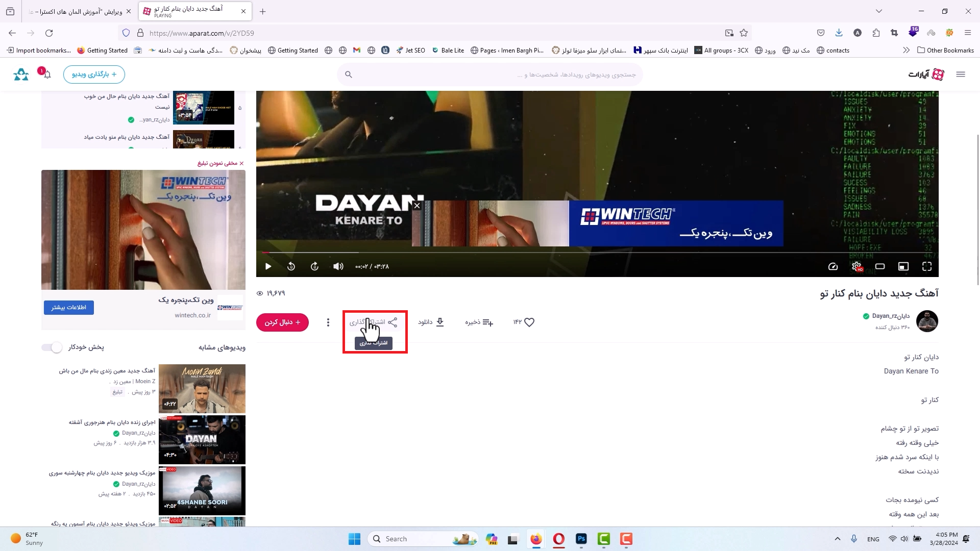Open browser extensions puzzle icon
The height and width of the screenshot is (551, 980).
876,33
